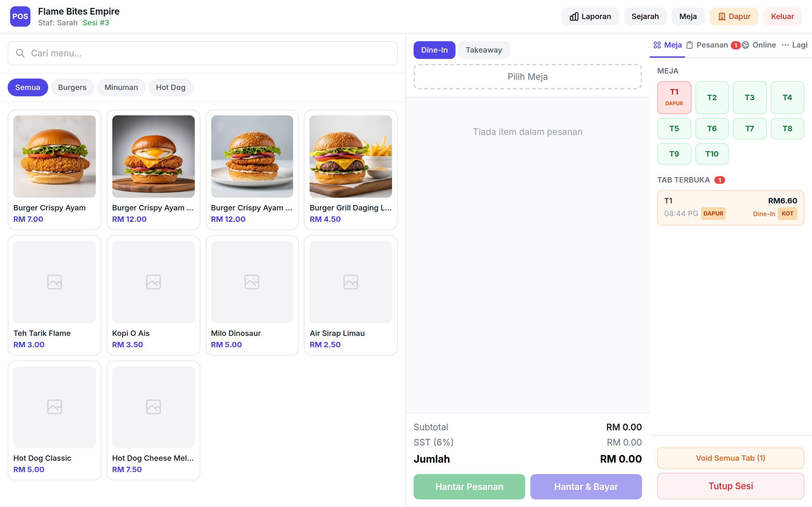
Task: Click the search magnifier icon
Action: [x=20, y=53]
